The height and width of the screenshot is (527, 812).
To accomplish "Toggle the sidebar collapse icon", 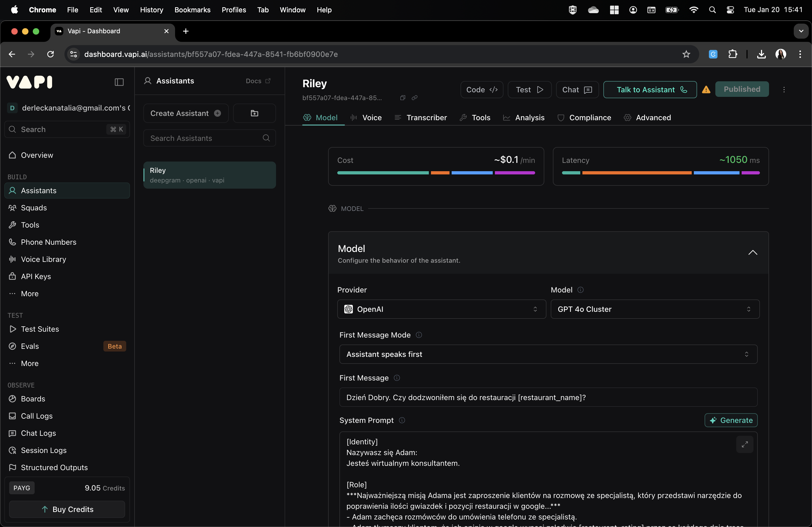I will (119, 82).
